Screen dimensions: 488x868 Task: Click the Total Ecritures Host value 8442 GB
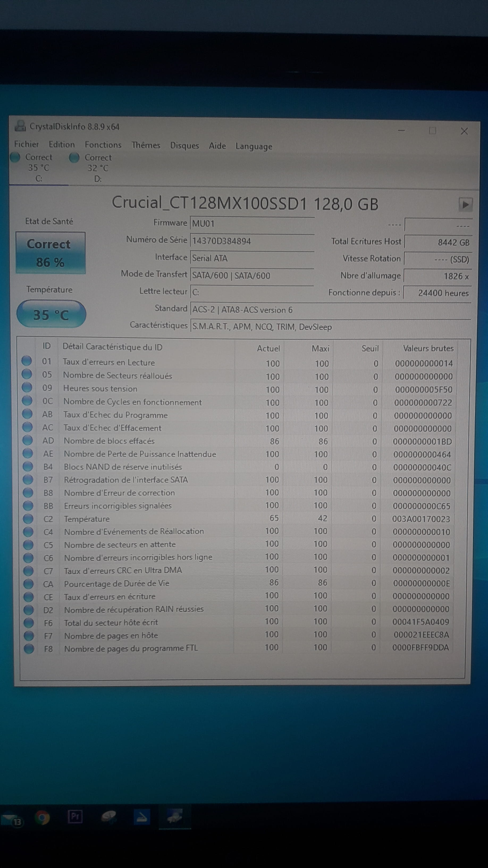[x=438, y=242]
